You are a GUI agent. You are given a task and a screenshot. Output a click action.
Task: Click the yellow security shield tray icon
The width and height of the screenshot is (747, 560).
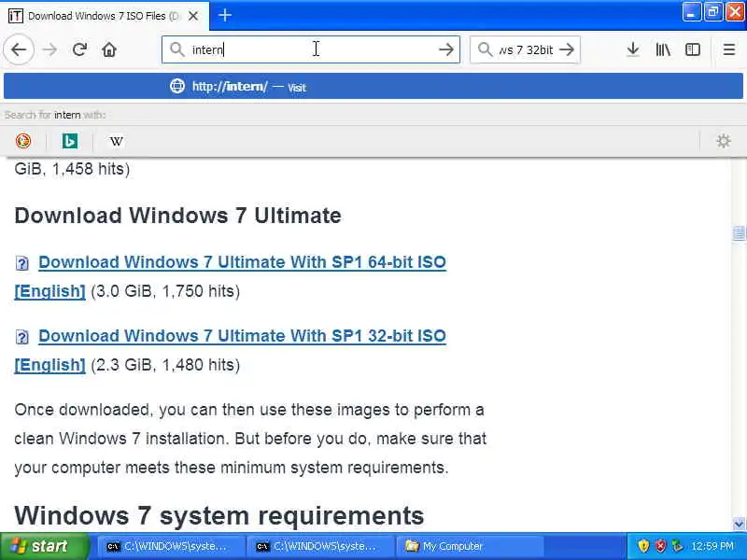(643, 546)
